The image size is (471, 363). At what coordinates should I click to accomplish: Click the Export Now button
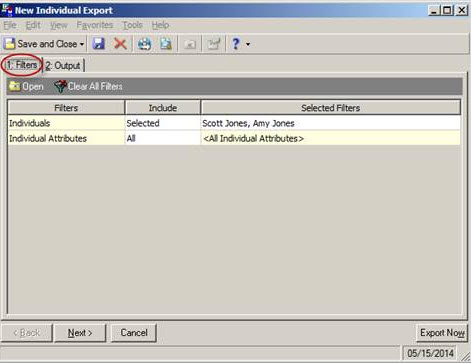(442, 333)
